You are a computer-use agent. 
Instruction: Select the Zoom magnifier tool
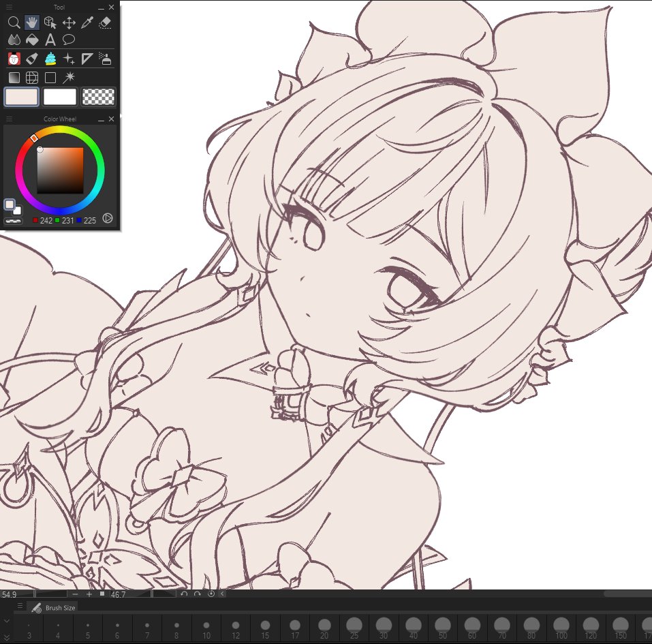[14, 22]
